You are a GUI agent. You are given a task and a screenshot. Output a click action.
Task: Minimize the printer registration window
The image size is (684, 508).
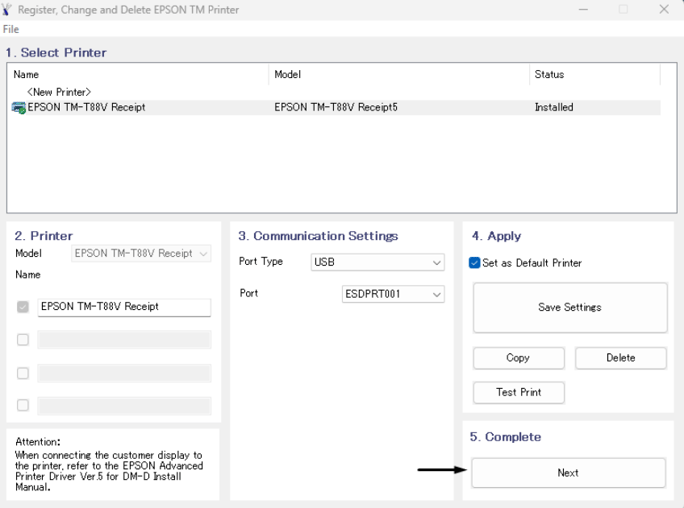pyautogui.click(x=583, y=9)
